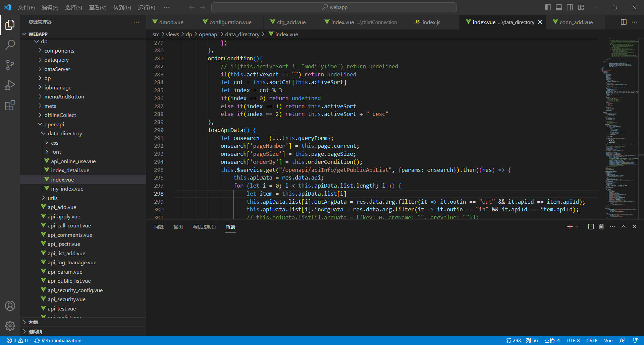Close the terminal panel
This screenshot has width=644, height=345.
pos(634,227)
